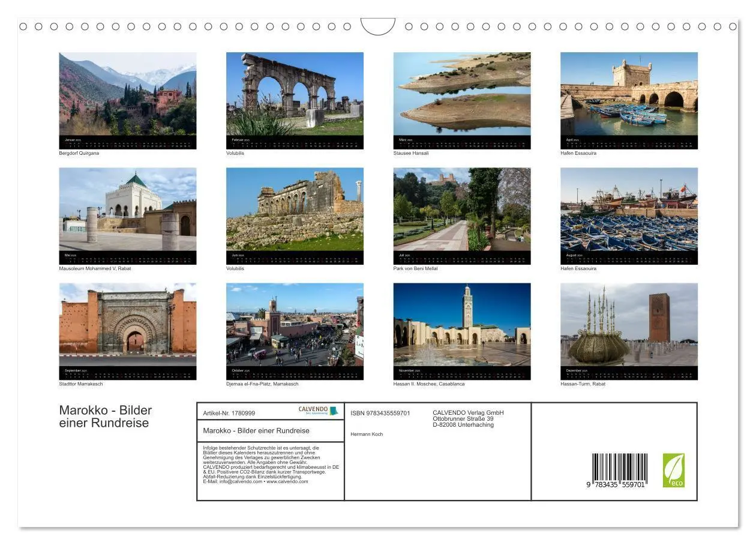Click 'CALVENDO Verlag GmbH' address line
756x545 pixels.
468,412
